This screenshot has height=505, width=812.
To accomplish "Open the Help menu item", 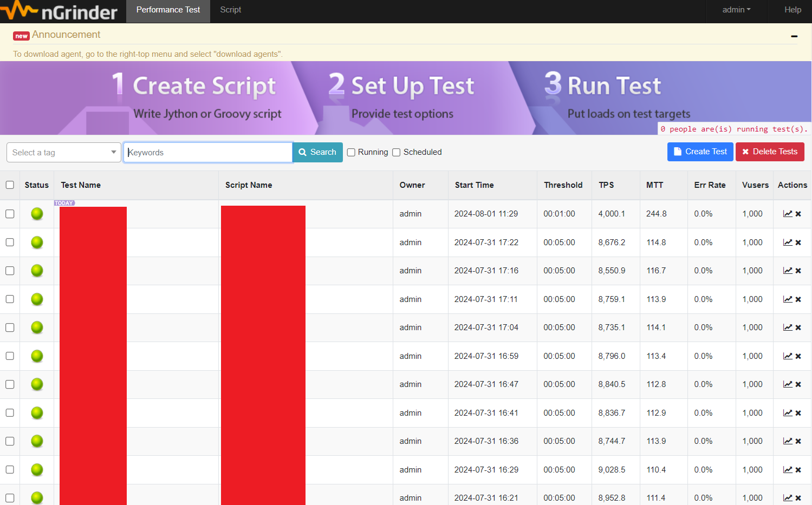I will [792, 10].
